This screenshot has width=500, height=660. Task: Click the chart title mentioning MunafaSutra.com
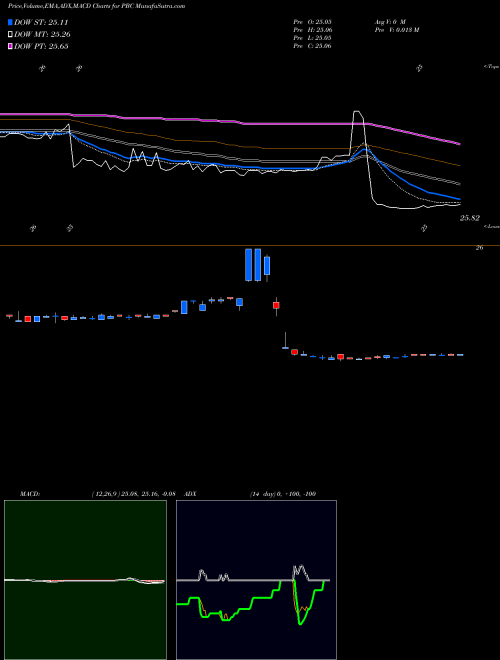pyautogui.click(x=96, y=6)
